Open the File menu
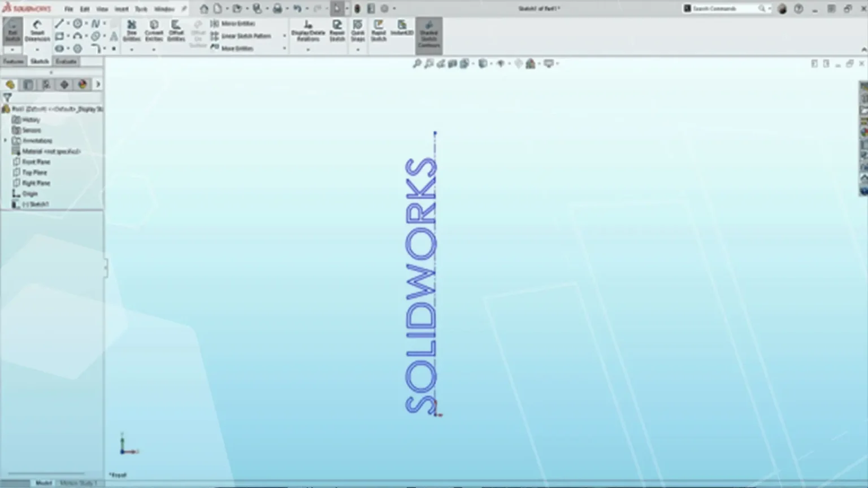This screenshot has width=868, height=488. pos(68,9)
